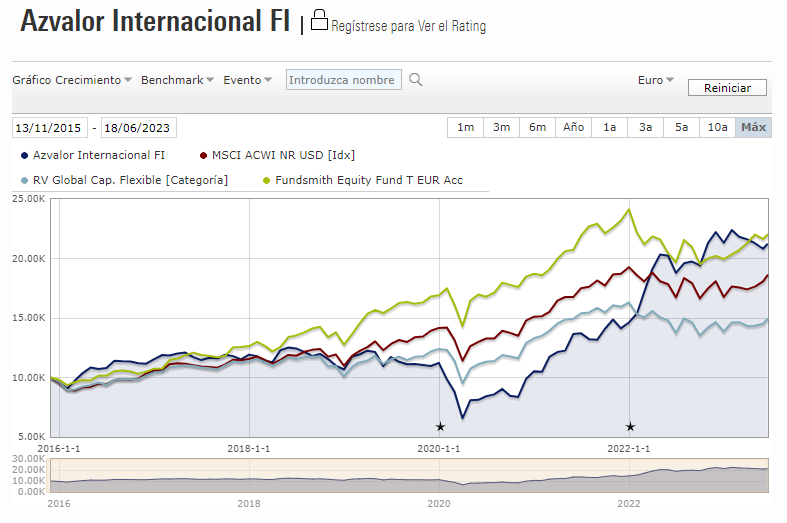Click the start date field 13/11/2015

(50, 127)
